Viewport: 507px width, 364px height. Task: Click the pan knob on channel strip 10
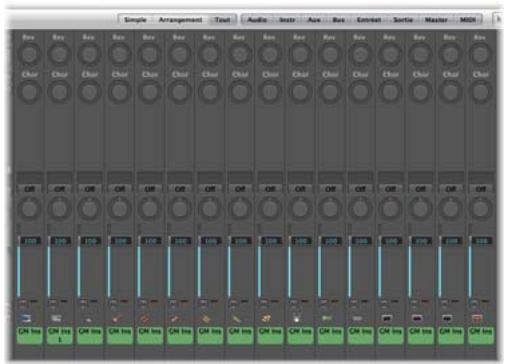[x=300, y=208]
